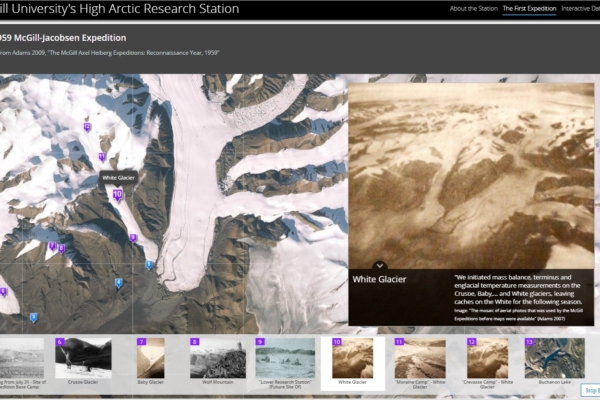Image resolution: width=600 pixels, height=400 pixels.
Task: Open the Interactive tab at the far right
Action: pos(580,9)
